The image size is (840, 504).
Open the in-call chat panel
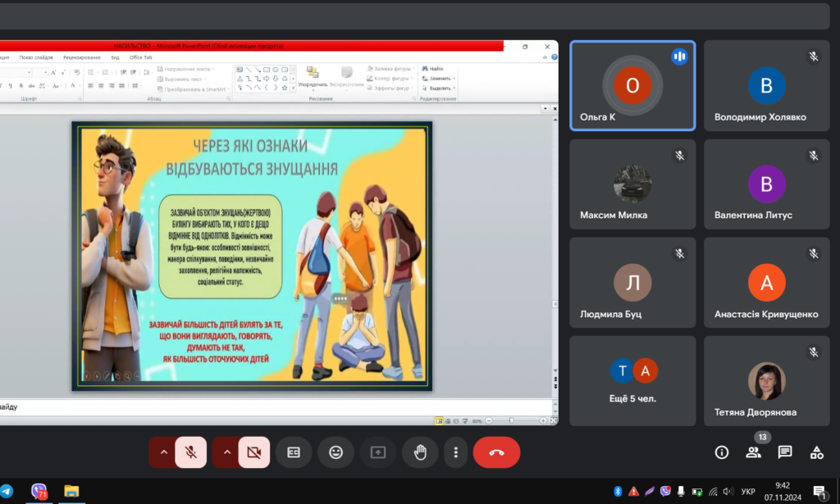785,452
